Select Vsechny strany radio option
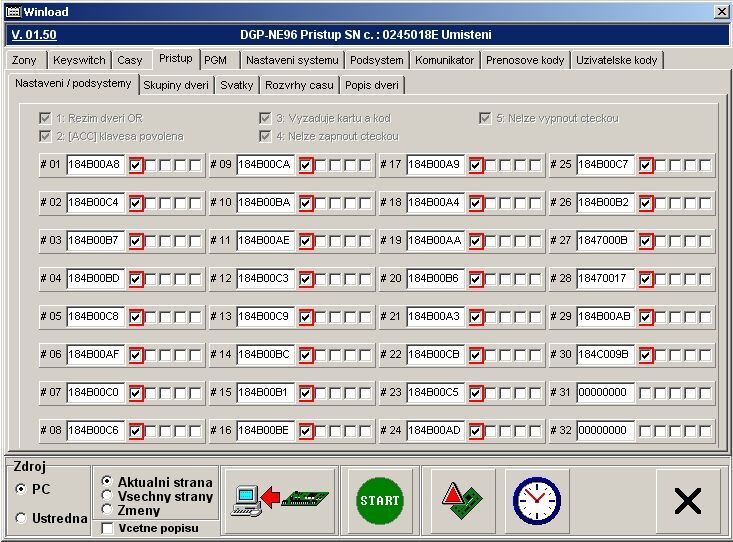 107,496
